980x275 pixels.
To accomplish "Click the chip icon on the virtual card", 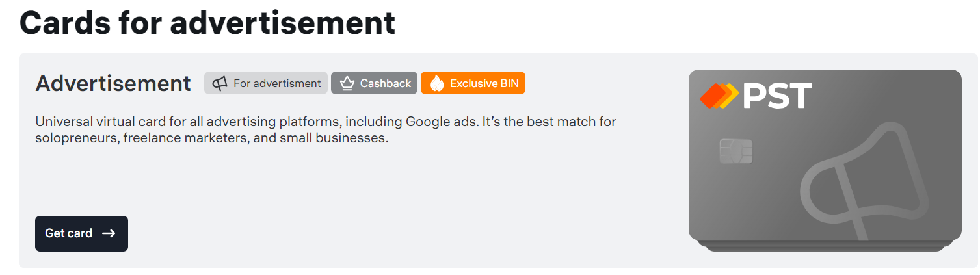I will (x=736, y=151).
